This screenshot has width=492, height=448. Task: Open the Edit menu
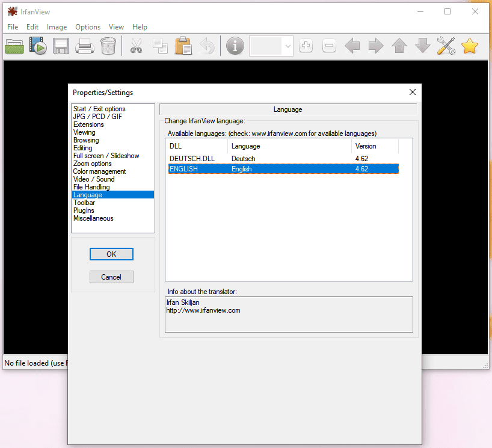[x=32, y=27]
